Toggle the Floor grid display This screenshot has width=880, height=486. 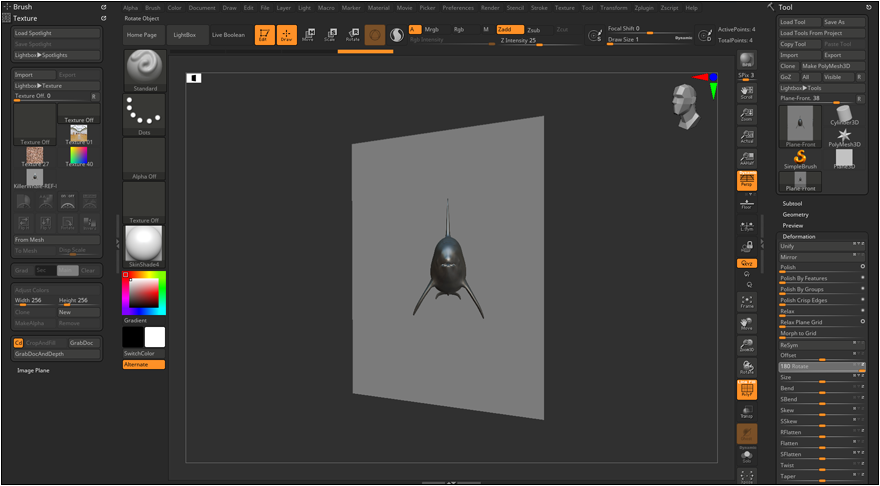click(747, 204)
